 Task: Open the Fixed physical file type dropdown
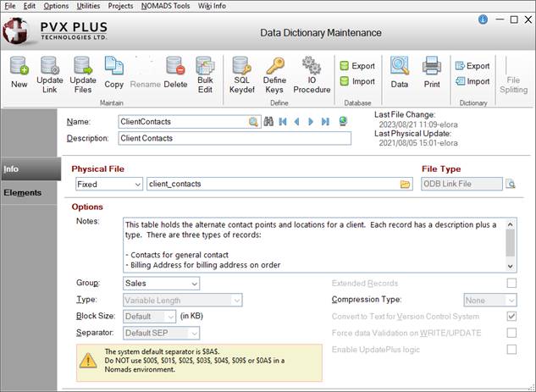click(x=109, y=185)
